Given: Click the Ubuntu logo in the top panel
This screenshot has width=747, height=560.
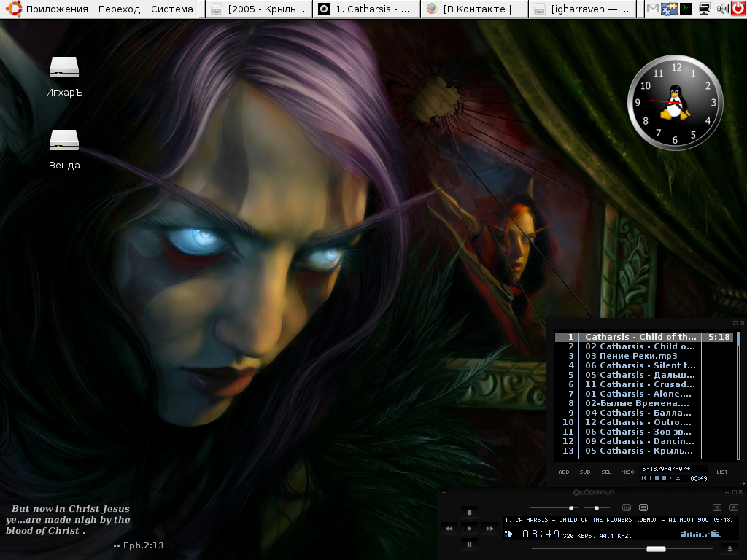Looking at the screenshot, I should click(14, 9).
